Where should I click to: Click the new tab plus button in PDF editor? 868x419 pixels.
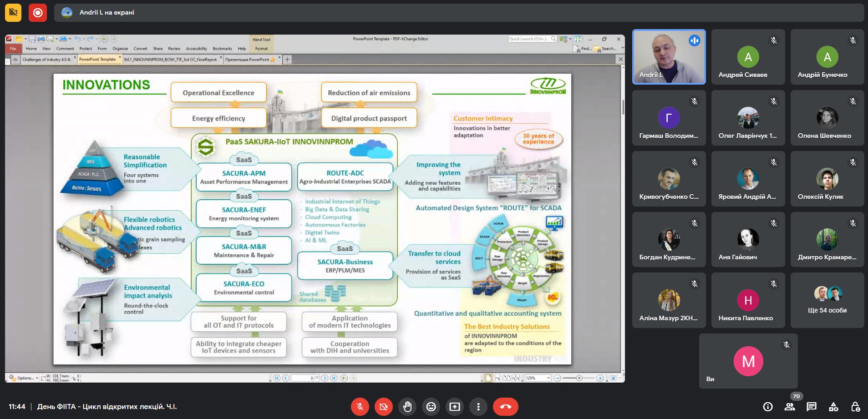pos(287,60)
